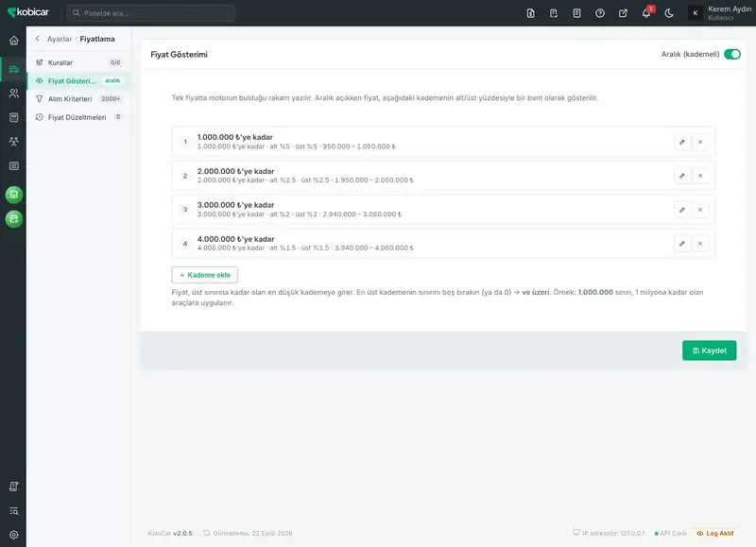Click the search list icon in sidebar
756x547 pixels.
point(14,511)
